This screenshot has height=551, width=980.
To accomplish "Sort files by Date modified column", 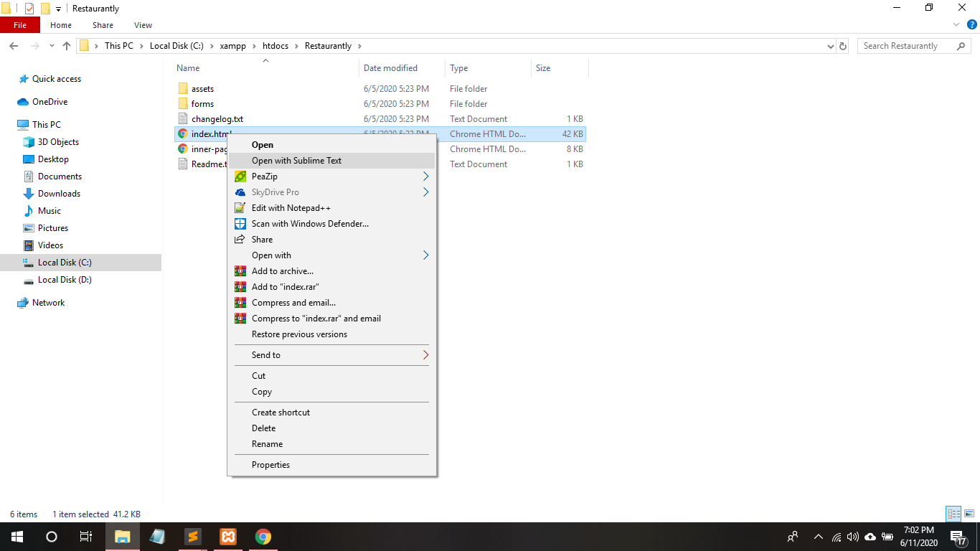I will pos(390,68).
